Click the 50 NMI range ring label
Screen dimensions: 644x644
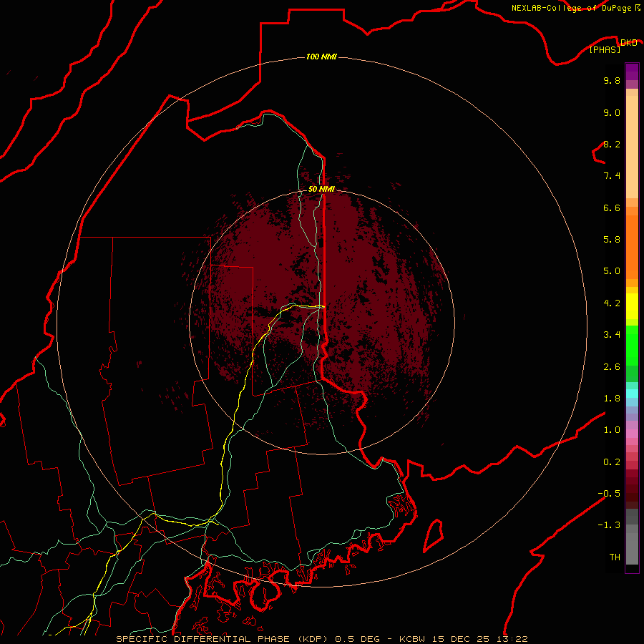(x=321, y=189)
